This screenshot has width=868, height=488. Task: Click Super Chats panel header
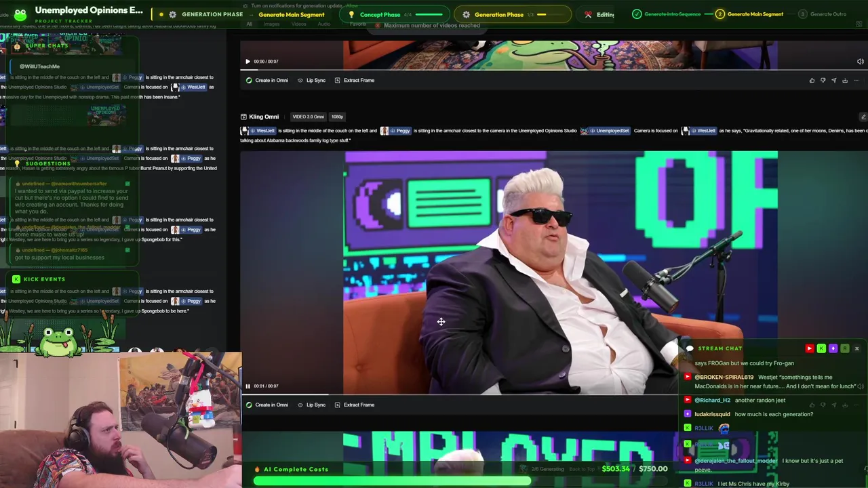point(47,45)
